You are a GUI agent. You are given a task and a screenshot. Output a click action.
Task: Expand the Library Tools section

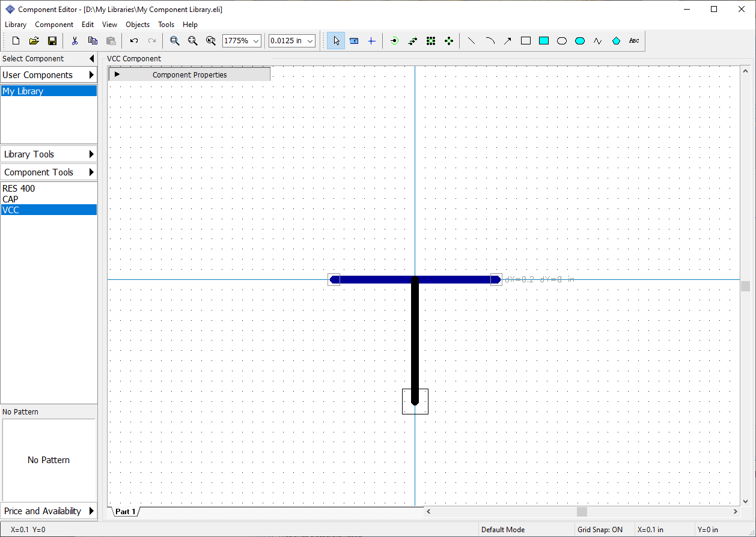click(x=49, y=154)
